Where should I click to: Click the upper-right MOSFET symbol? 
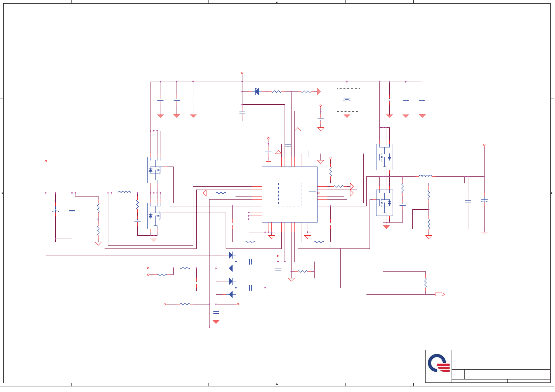[384, 157]
